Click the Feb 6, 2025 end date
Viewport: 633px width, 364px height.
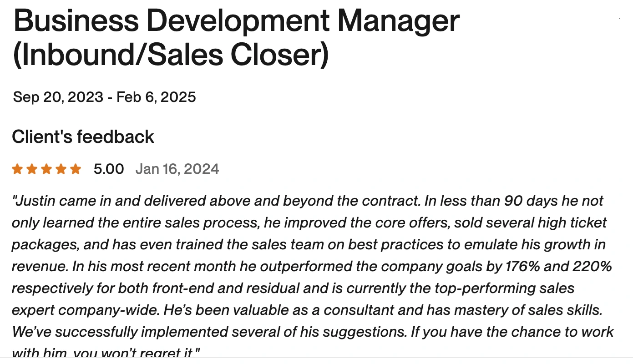(156, 97)
